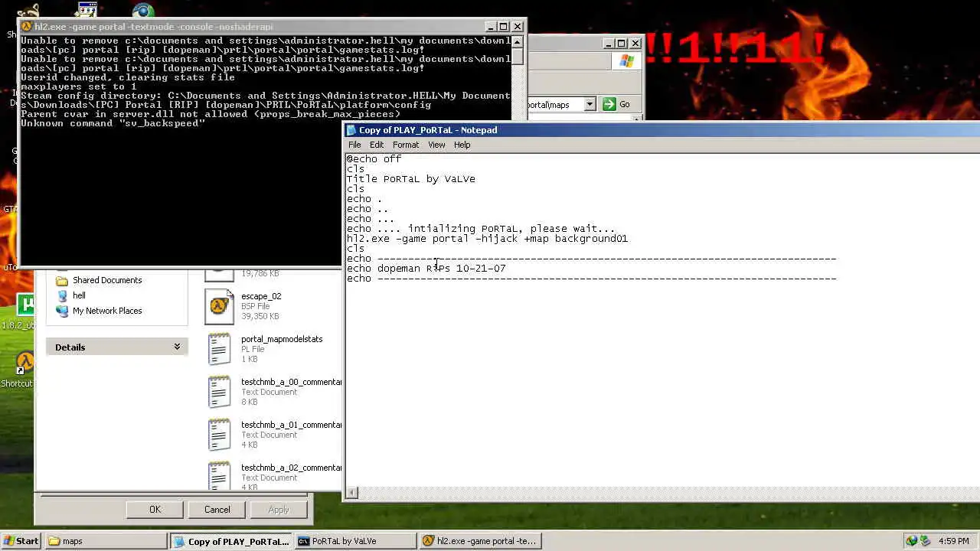Click the Shared Documents folder icon
Viewport: 980px width, 551px height.
62,280
